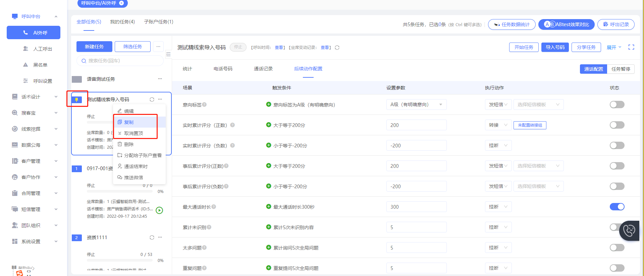Screen dimensions: 644x276
Task: Toggle the 事后累计评分(正数) status switch
Action: 617,166
